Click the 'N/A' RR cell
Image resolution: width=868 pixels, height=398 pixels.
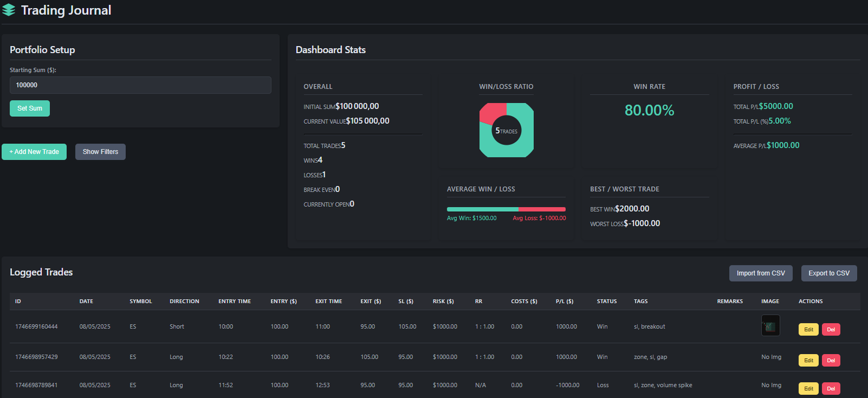(x=480, y=386)
